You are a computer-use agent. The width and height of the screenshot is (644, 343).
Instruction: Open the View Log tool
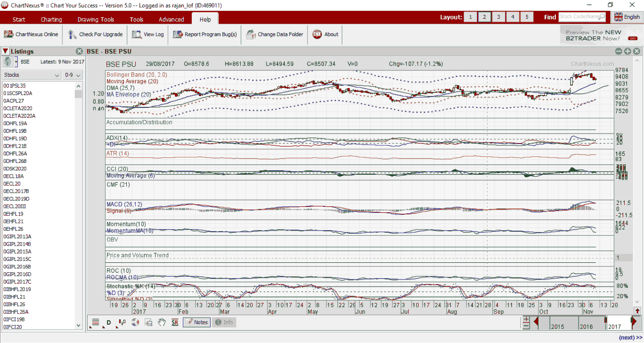click(x=148, y=35)
